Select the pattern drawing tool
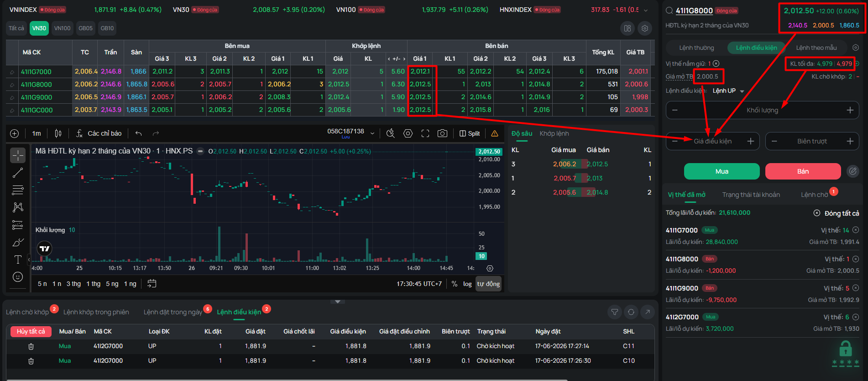The image size is (868, 381). pyautogui.click(x=18, y=207)
